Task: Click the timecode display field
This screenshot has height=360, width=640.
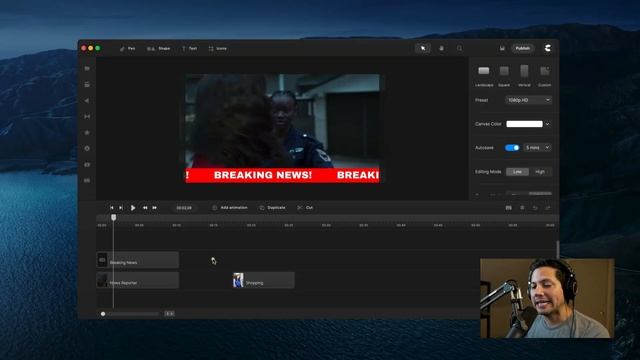Action: (184, 208)
